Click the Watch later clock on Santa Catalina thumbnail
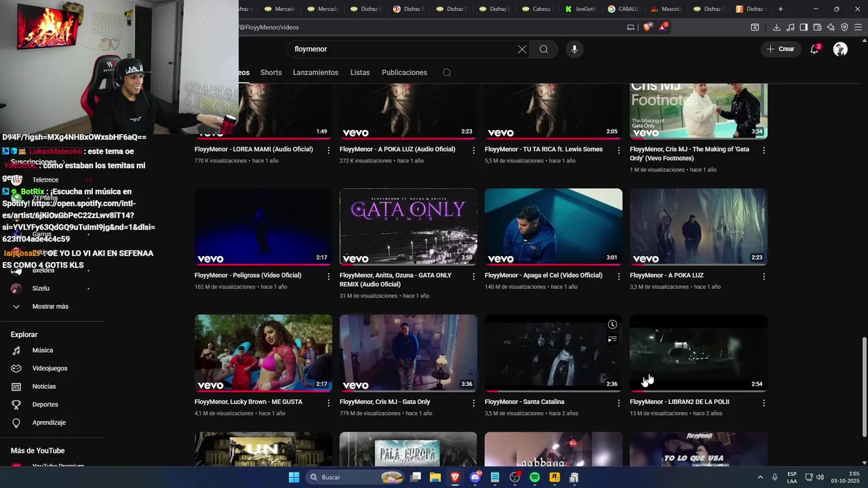This screenshot has height=488, width=868. (612, 325)
